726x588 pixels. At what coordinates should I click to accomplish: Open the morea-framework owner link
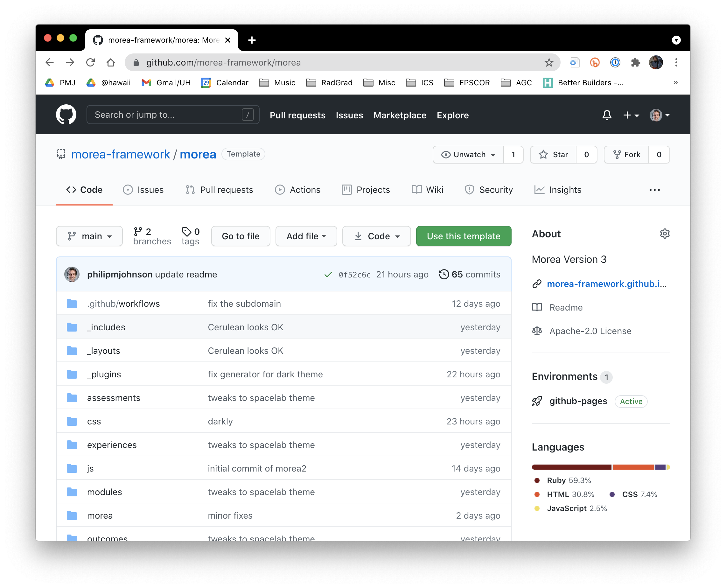121,154
